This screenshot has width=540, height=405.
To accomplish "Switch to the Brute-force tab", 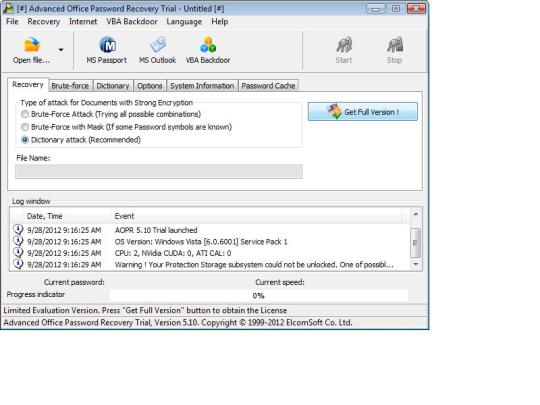I will (x=70, y=86).
